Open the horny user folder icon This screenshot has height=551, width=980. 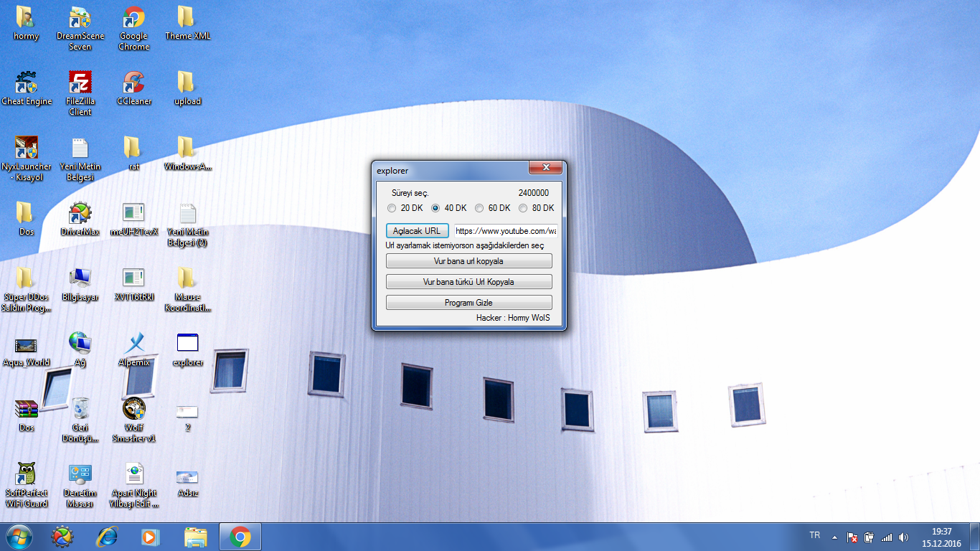[x=26, y=24]
